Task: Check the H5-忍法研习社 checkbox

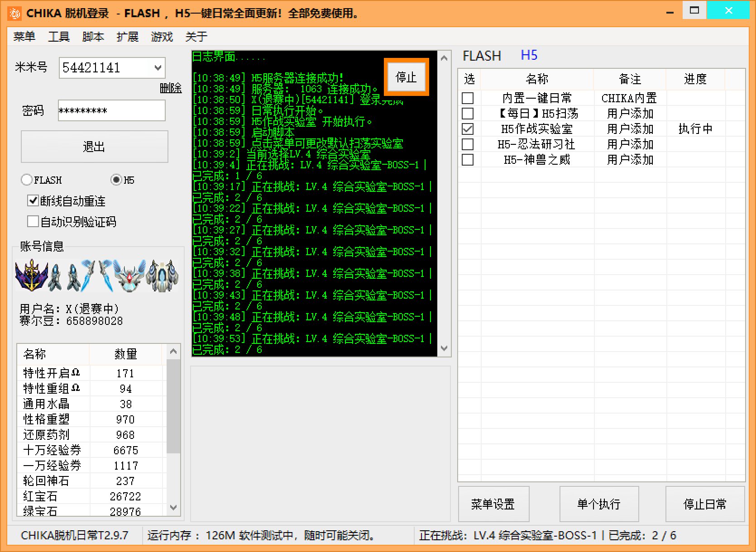Action: point(468,144)
